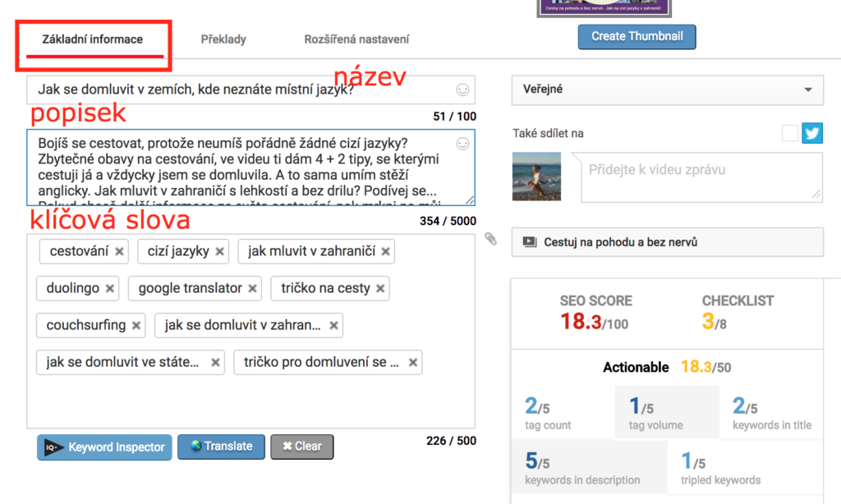Delete the 'google translator' tag
Screen dimensions: 841x504
click(253, 289)
